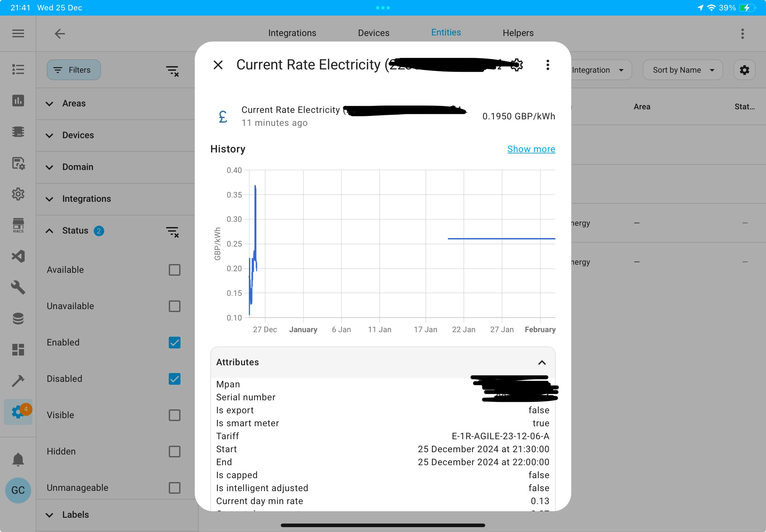
Task: Switch to the Helpers tab
Action: pyautogui.click(x=518, y=33)
